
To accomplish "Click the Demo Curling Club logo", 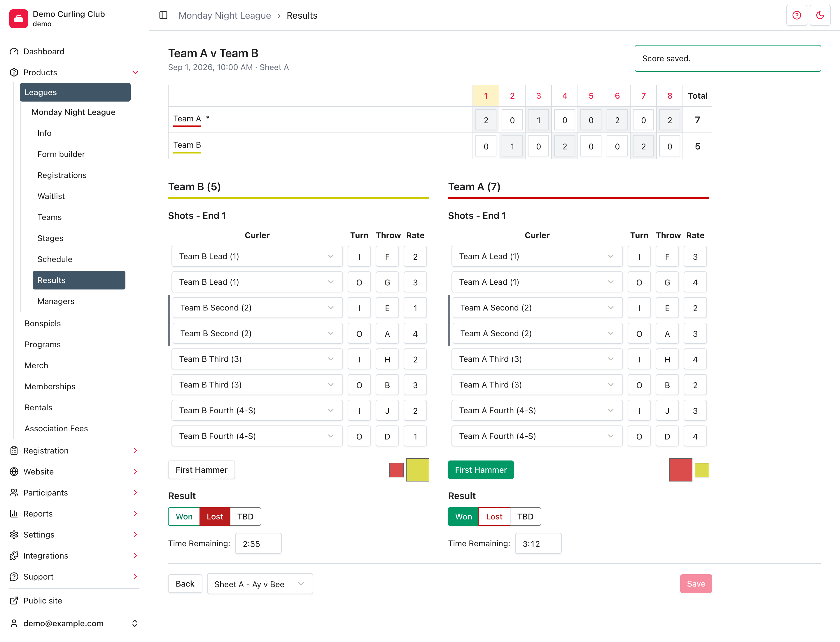I will 18,18.
